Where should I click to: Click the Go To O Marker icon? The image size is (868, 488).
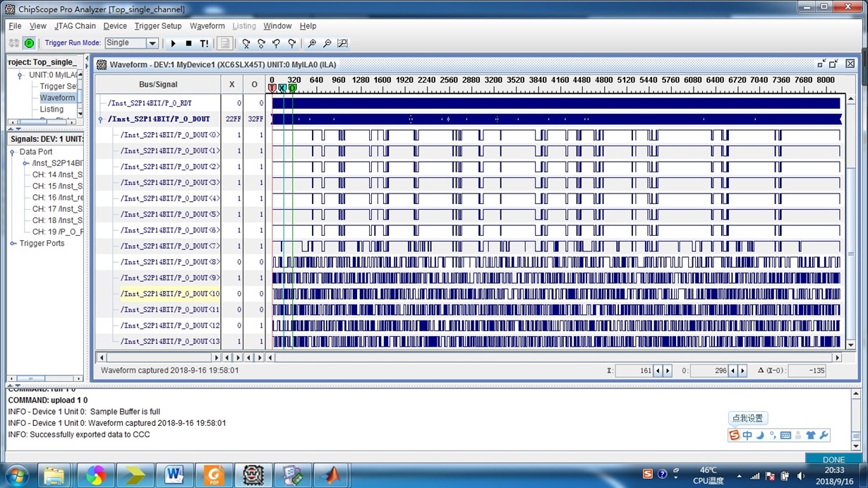(x=261, y=43)
